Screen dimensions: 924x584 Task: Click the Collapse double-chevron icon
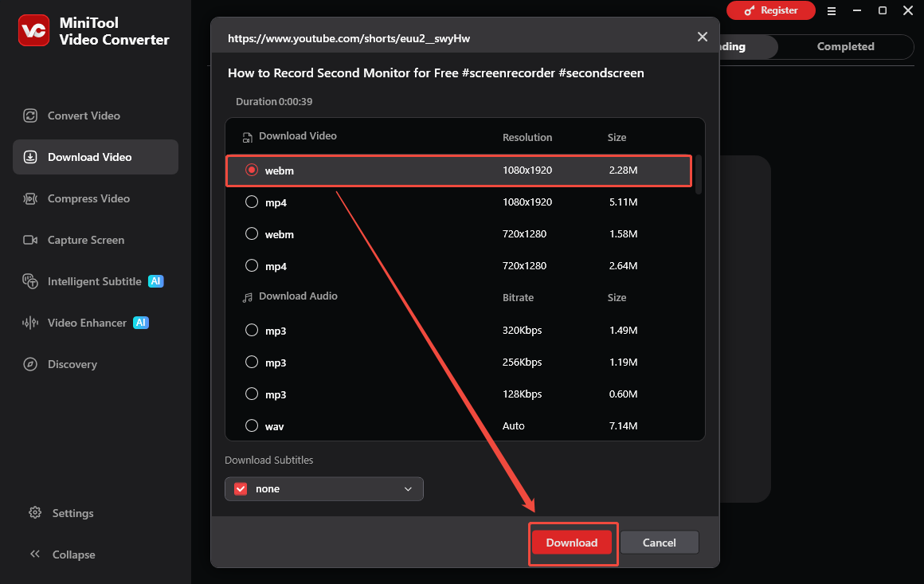[x=35, y=554]
